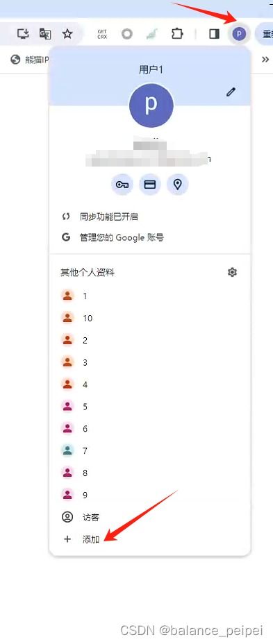
Task: Edit profile name with the pencil icon
Action: point(231,92)
